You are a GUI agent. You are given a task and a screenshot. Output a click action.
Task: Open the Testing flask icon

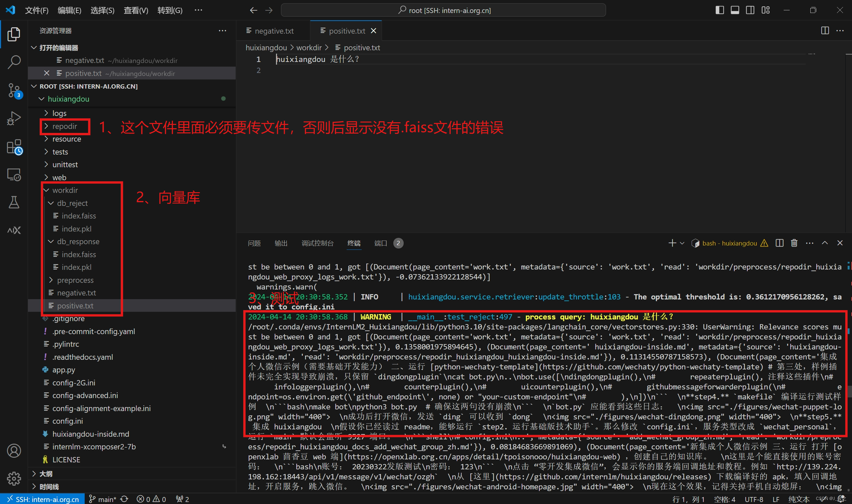[x=14, y=203]
